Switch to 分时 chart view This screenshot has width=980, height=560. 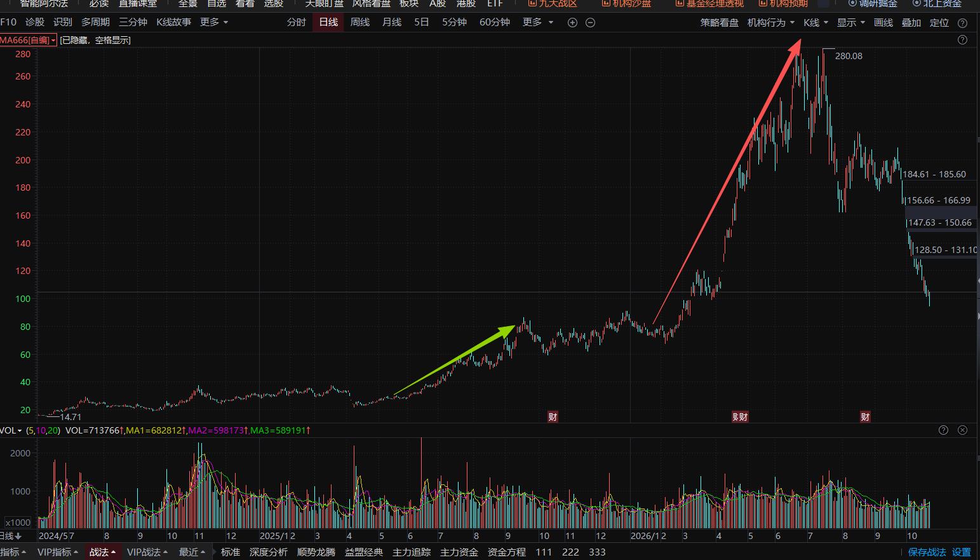point(296,22)
